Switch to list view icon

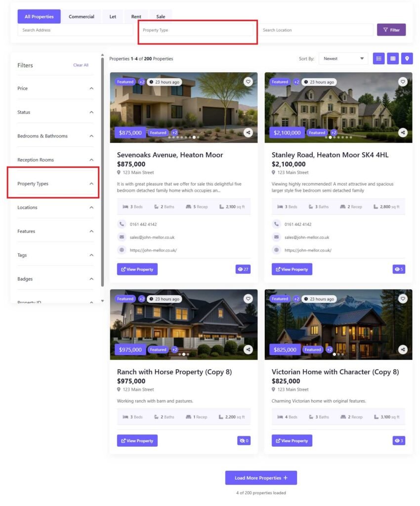[378, 58]
